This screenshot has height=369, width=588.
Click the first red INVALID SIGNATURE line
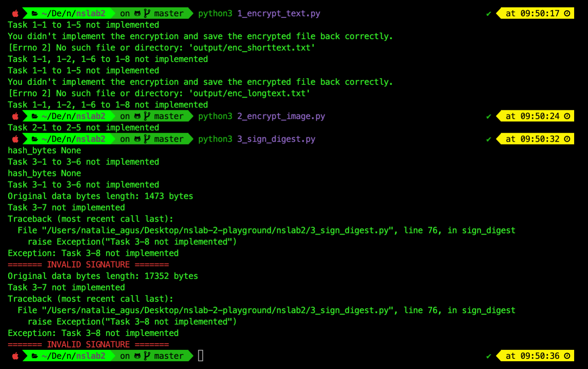(x=88, y=265)
